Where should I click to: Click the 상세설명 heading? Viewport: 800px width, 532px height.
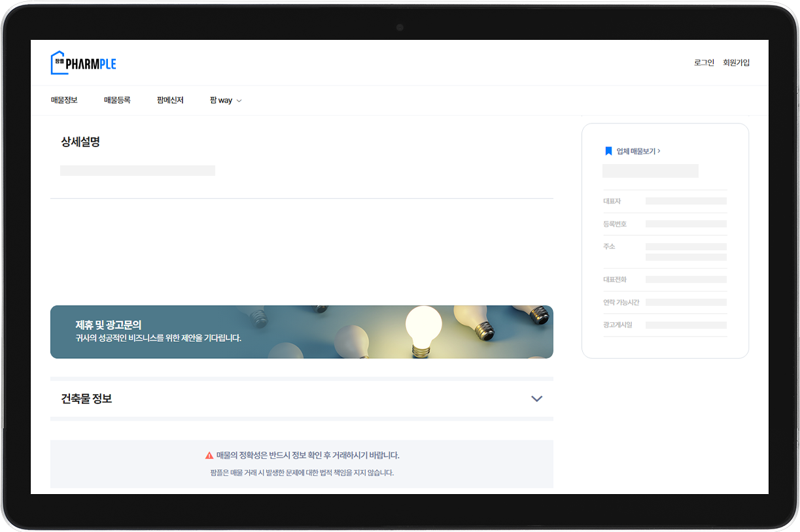(x=80, y=142)
